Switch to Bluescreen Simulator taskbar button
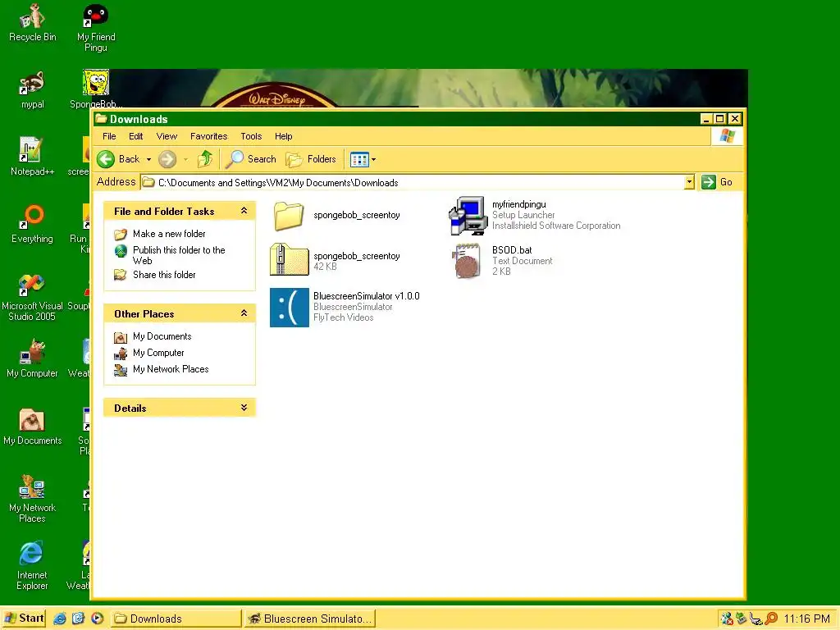Image resolution: width=840 pixels, height=630 pixels. [309, 619]
